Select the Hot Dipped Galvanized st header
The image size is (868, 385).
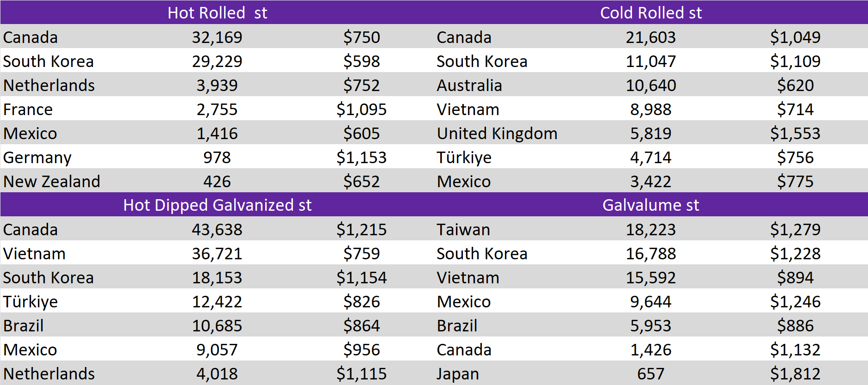(x=217, y=205)
